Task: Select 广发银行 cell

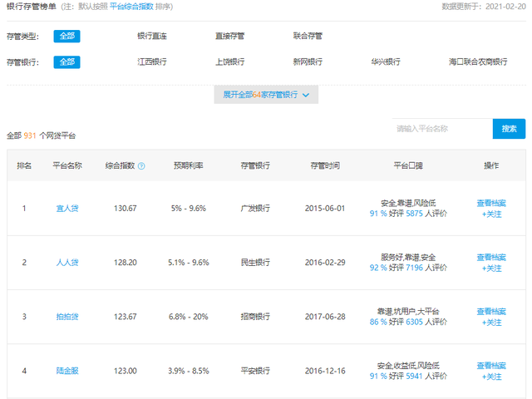Action: click(x=255, y=209)
